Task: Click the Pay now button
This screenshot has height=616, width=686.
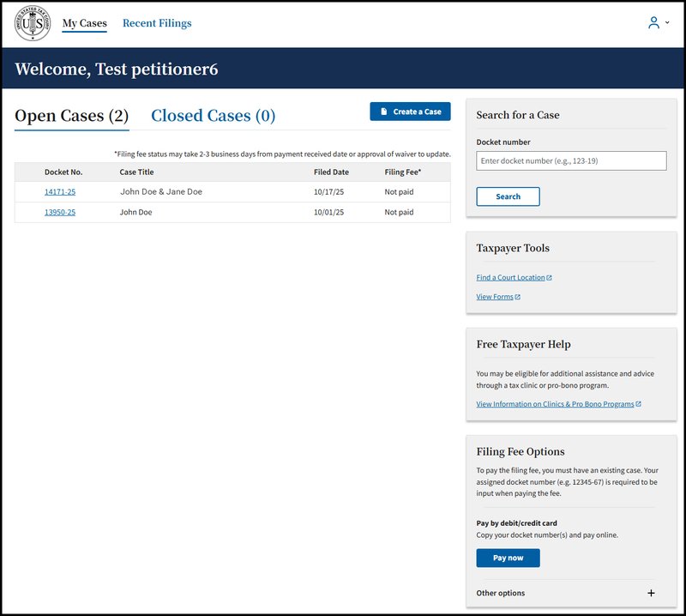Action: (x=508, y=558)
